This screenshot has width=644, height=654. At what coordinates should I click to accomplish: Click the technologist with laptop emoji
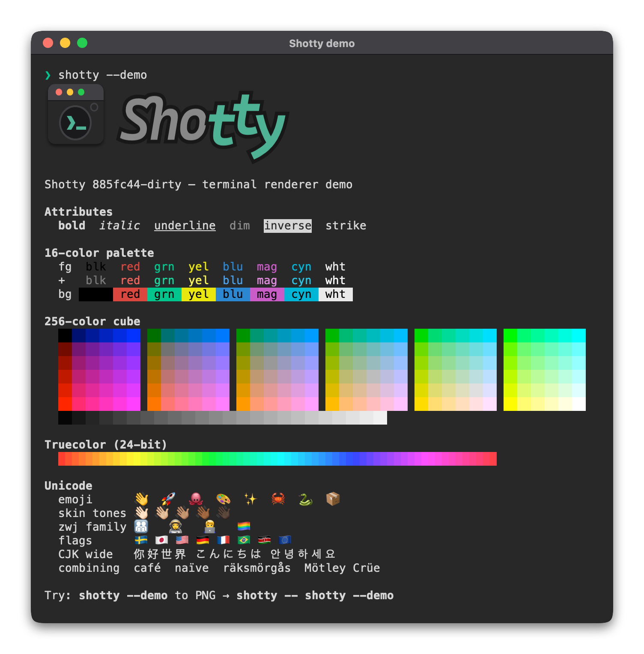[x=209, y=526]
